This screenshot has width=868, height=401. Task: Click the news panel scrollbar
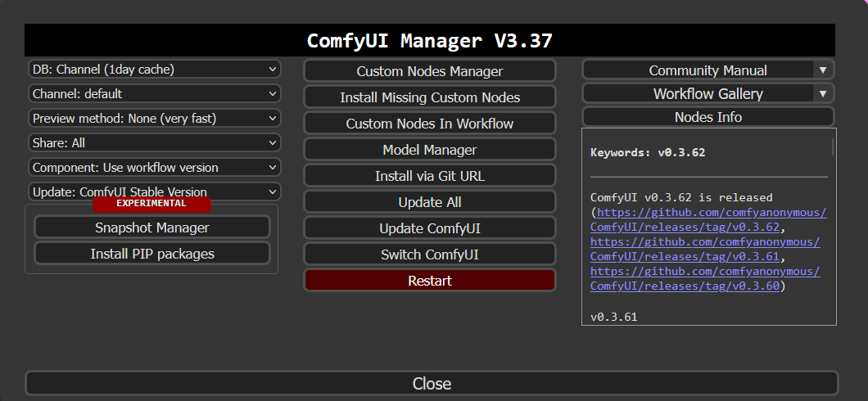pos(833,147)
